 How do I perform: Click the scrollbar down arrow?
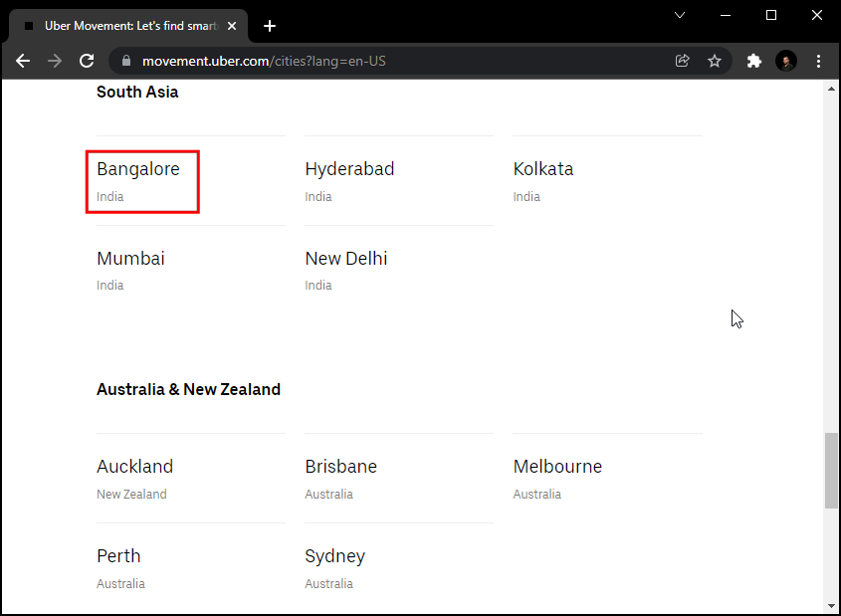[831, 605]
